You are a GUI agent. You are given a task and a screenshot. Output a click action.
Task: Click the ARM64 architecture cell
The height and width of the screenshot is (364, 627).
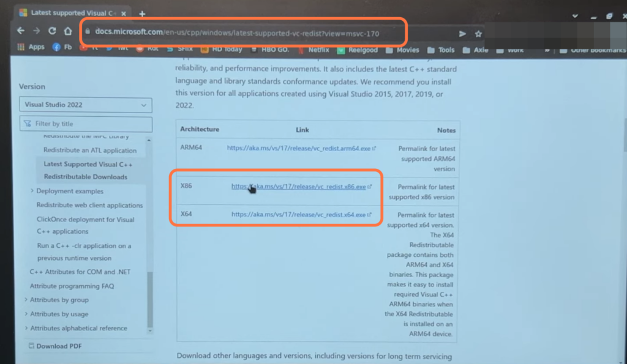191,147
